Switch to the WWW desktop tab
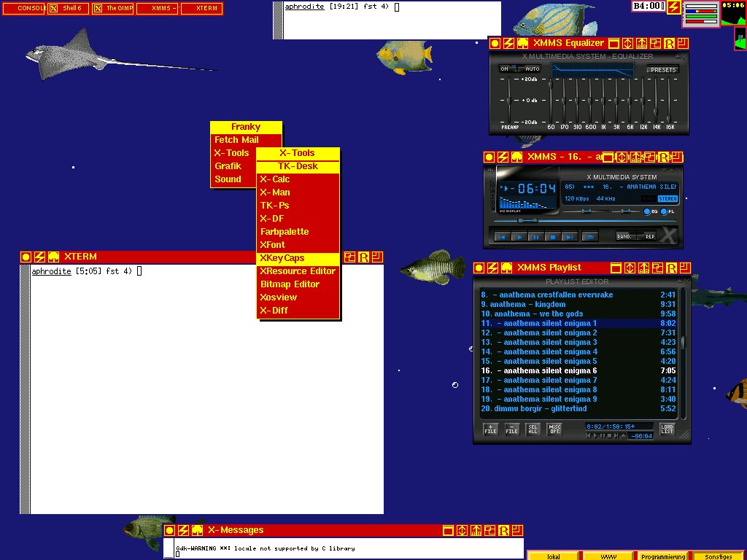Image resolution: width=747 pixels, height=560 pixels. click(x=608, y=556)
